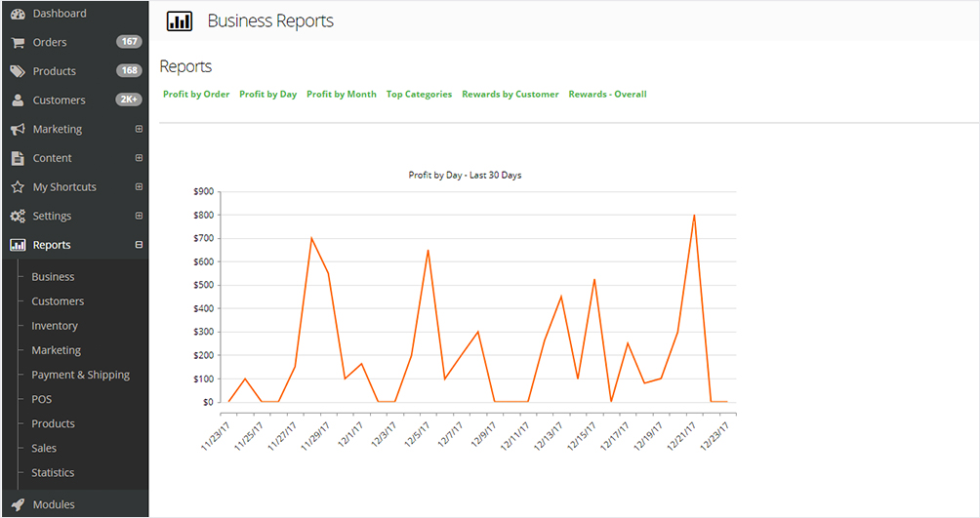Image resolution: width=980 pixels, height=518 pixels.
Task: Open the Profit by Month report
Action: [341, 95]
